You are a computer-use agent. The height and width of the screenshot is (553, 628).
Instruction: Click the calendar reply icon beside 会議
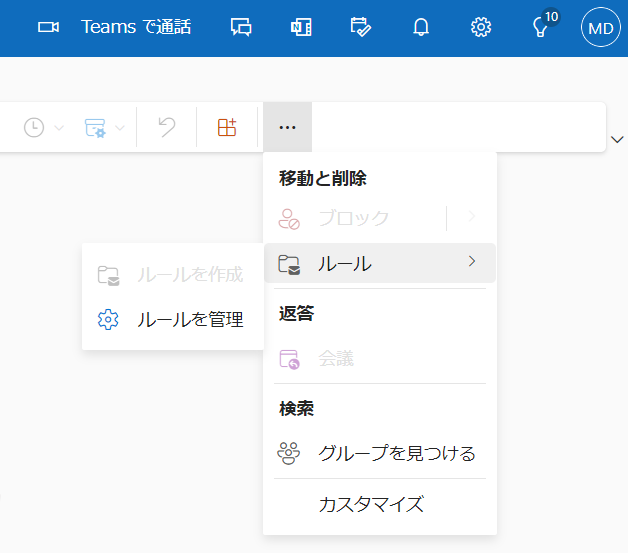coord(289,359)
